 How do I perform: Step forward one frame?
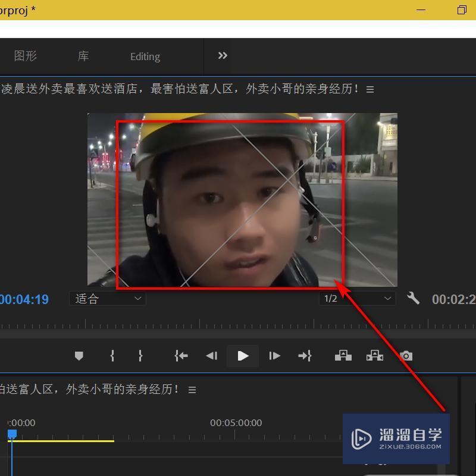pos(274,356)
